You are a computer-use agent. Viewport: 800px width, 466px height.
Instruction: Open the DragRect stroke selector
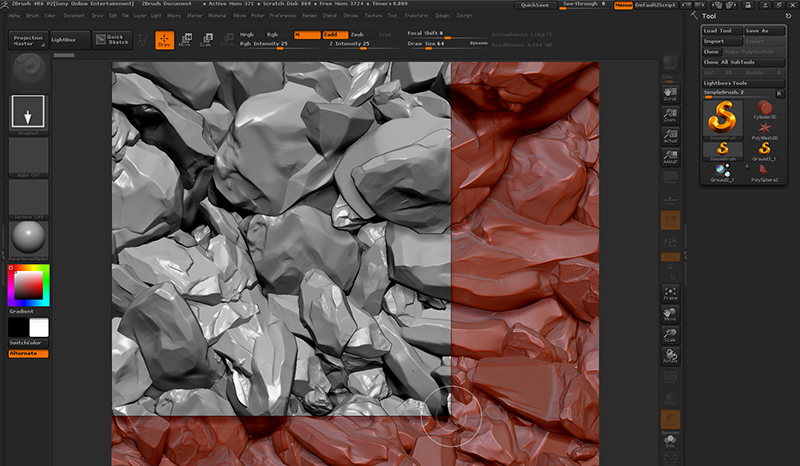(29, 115)
